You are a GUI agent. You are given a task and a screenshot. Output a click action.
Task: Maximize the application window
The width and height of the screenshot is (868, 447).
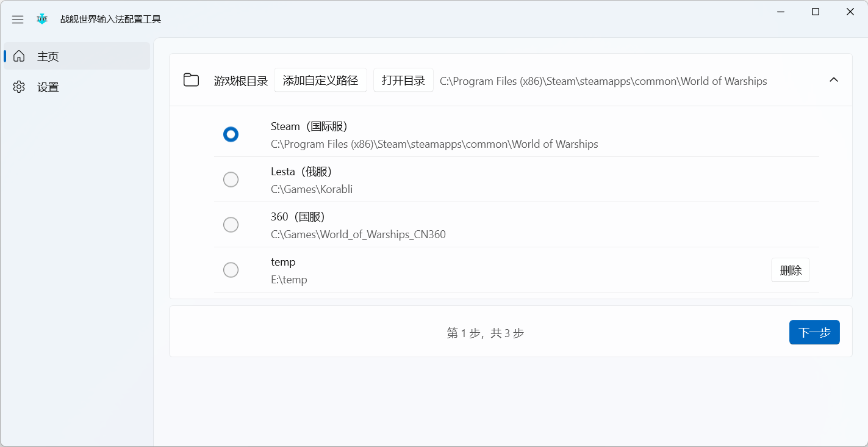tap(816, 12)
